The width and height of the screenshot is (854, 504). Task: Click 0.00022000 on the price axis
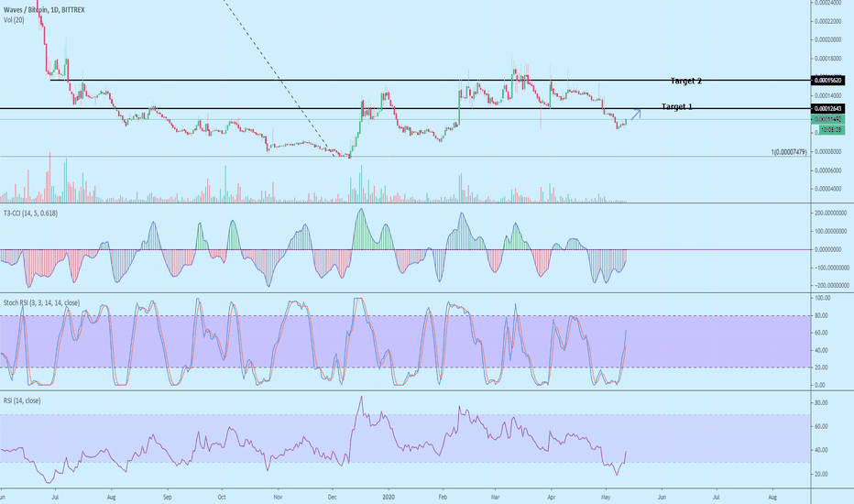pos(829,21)
